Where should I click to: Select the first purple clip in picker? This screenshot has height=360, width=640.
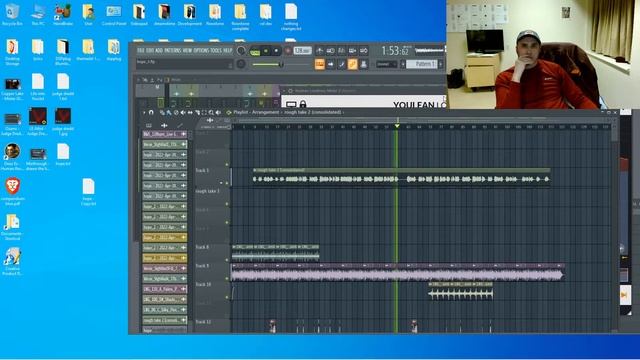click(x=164, y=134)
